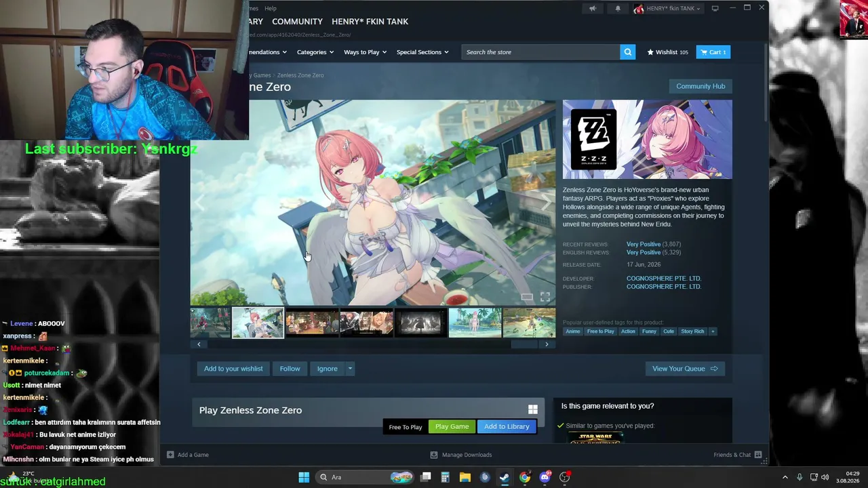Follow Zenless Zone Zero
Viewport: 868px width, 488px height.
tap(290, 369)
